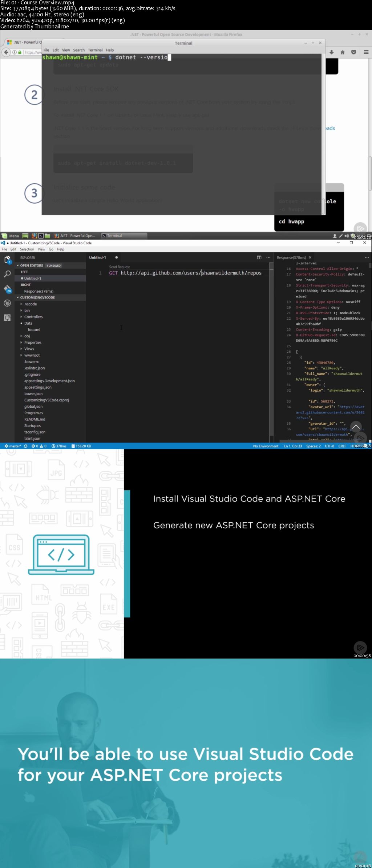Click Send Request above the GET line
Image resolution: width=372 pixels, height=868 pixels.
point(119,267)
